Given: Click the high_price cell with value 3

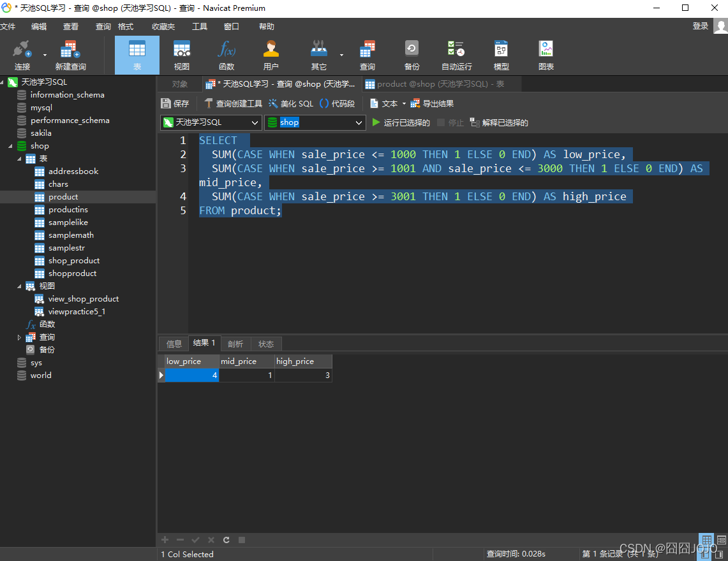Looking at the screenshot, I should (303, 375).
